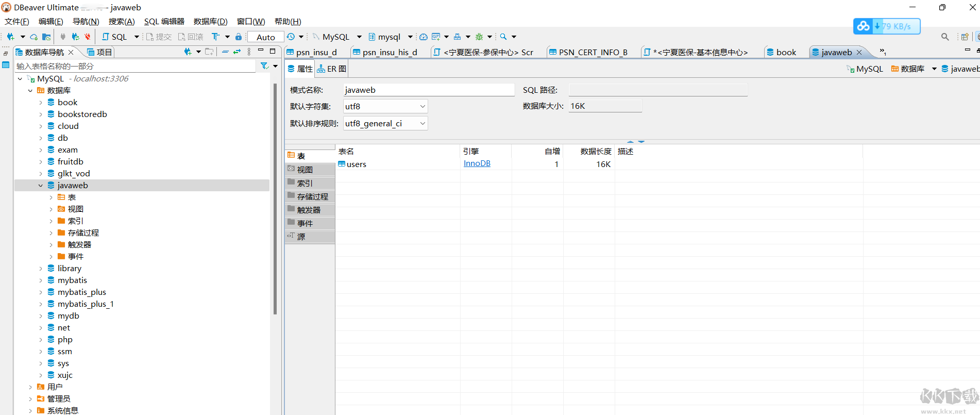Screen dimensions: 980x415
Task: Open the 数据库 menu
Action: pos(210,21)
